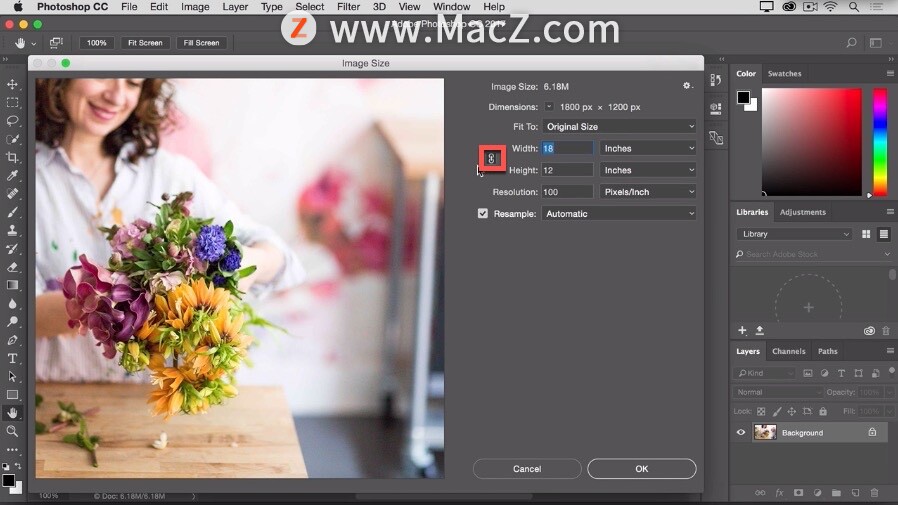The image size is (898, 505).
Task: Click the Fit Screen button
Action: [x=145, y=42]
